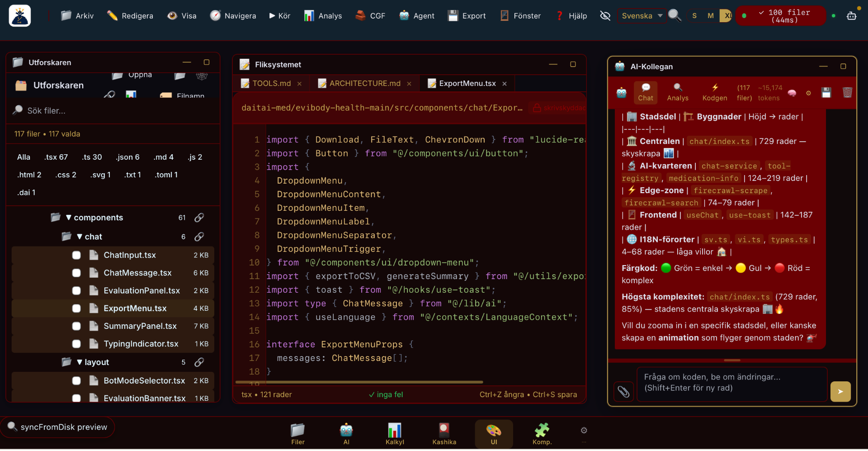Filter files by .ts 30
868x451 pixels.
[92, 157]
